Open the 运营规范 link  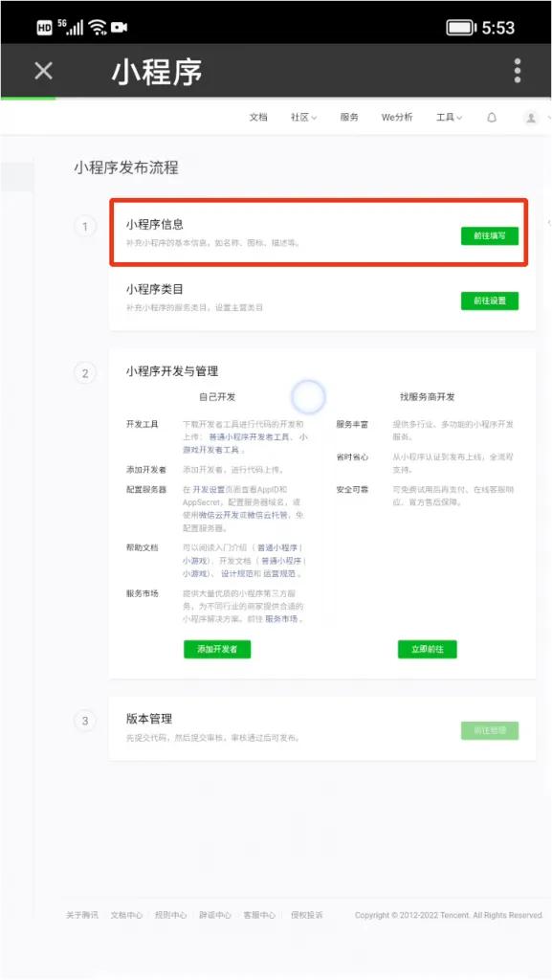279,573
